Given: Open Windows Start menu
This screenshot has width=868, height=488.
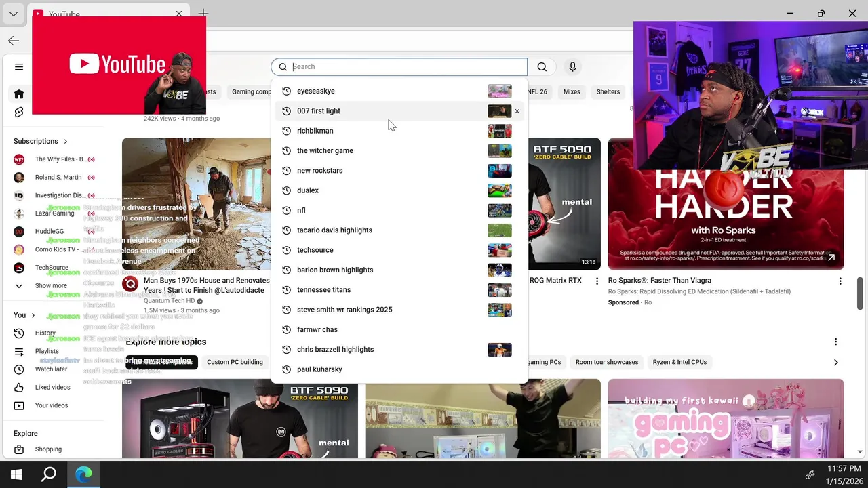Looking at the screenshot, I should [16, 474].
